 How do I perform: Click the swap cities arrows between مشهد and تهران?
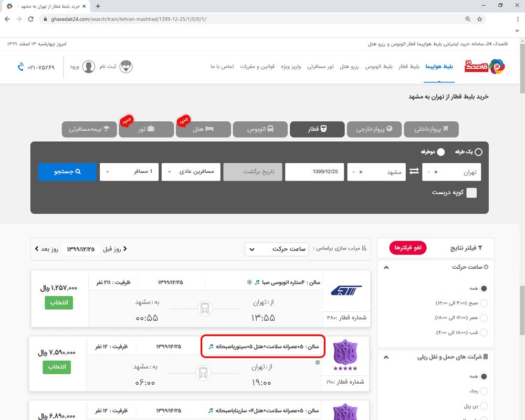(414, 171)
